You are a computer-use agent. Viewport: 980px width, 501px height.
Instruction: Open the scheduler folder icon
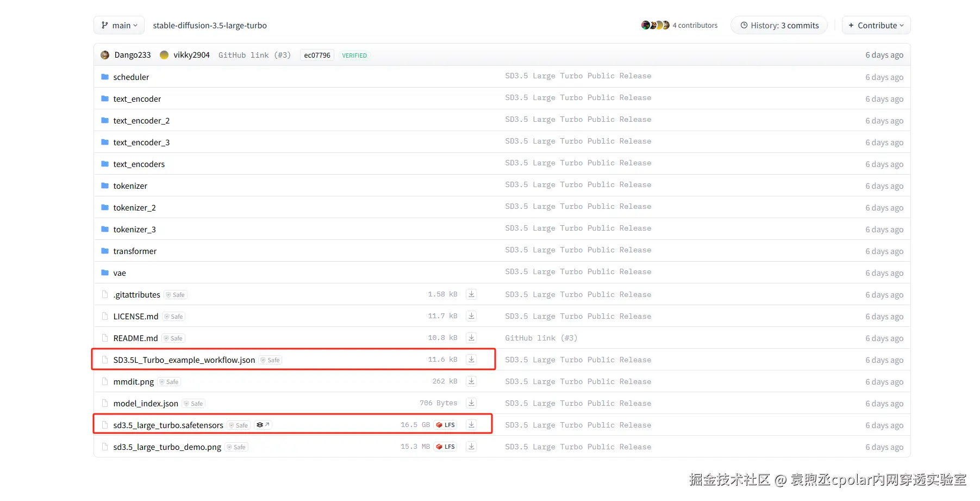tap(105, 77)
